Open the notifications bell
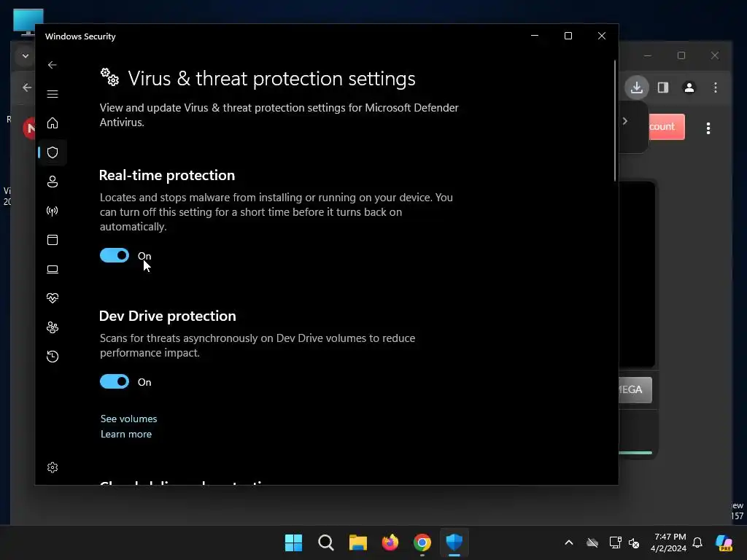Screen dimensions: 747x560 (x=697, y=542)
